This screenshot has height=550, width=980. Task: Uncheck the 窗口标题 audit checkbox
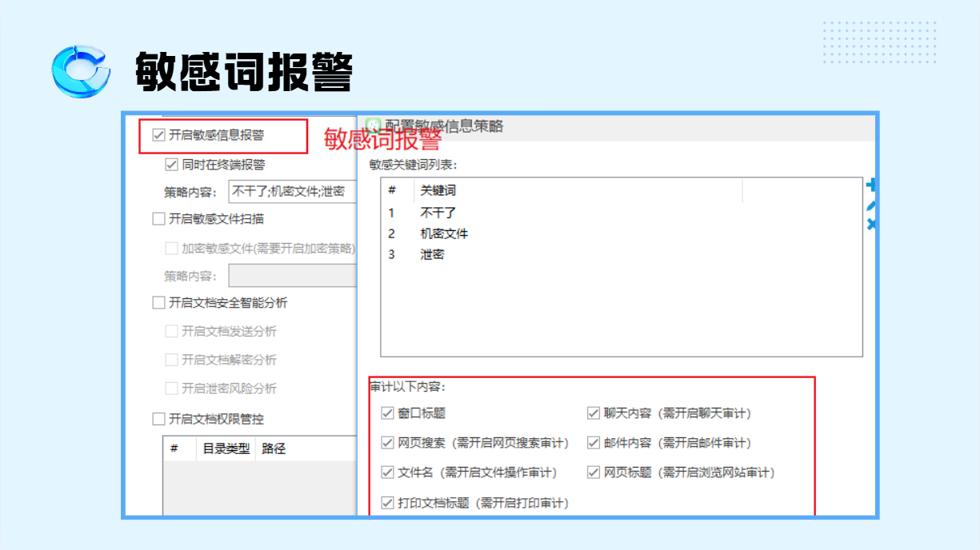point(388,413)
